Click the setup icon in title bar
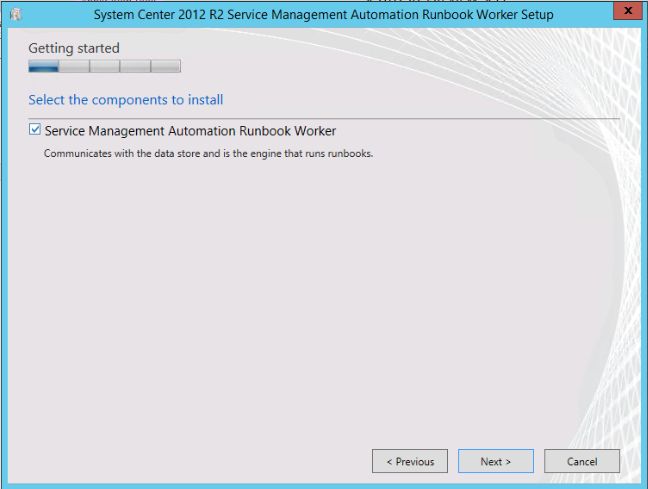 click(x=15, y=14)
